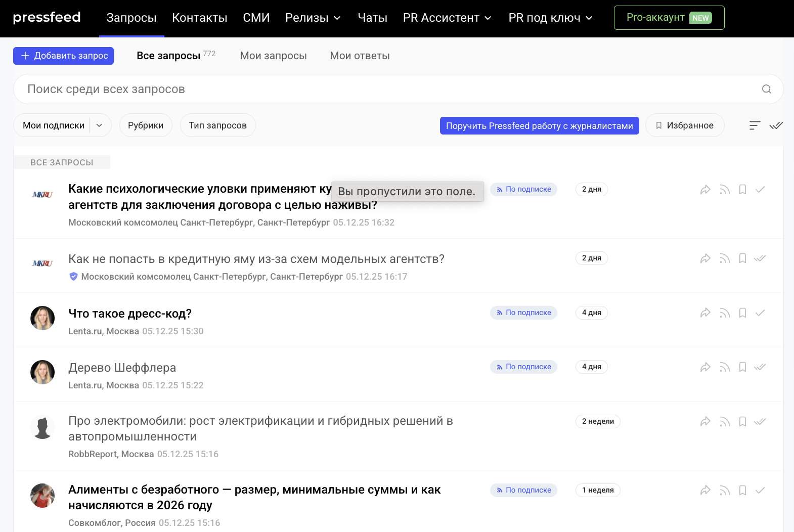Click the share arrow on alimony request
The image size is (794, 532).
click(705, 491)
